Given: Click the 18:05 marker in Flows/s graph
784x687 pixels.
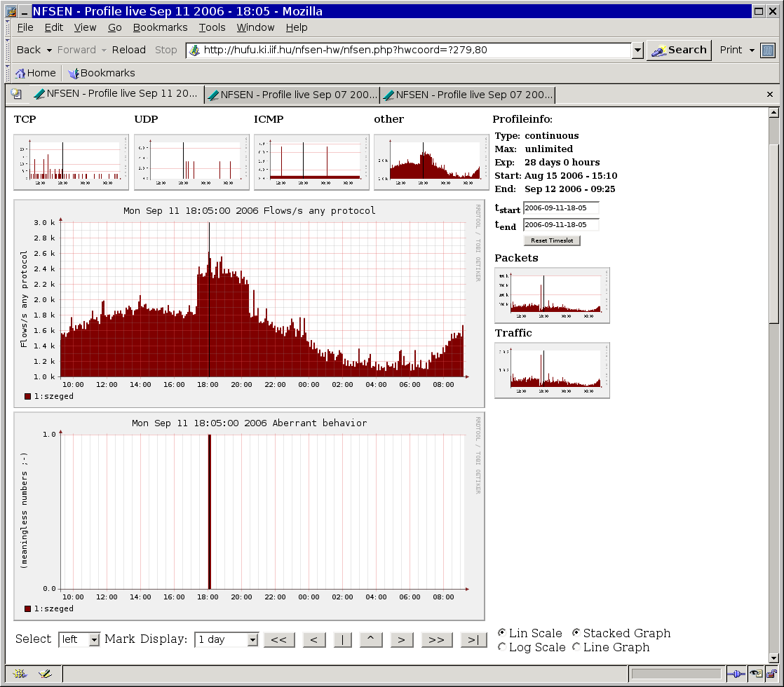Looking at the screenshot, I should (x=209, y=299).
